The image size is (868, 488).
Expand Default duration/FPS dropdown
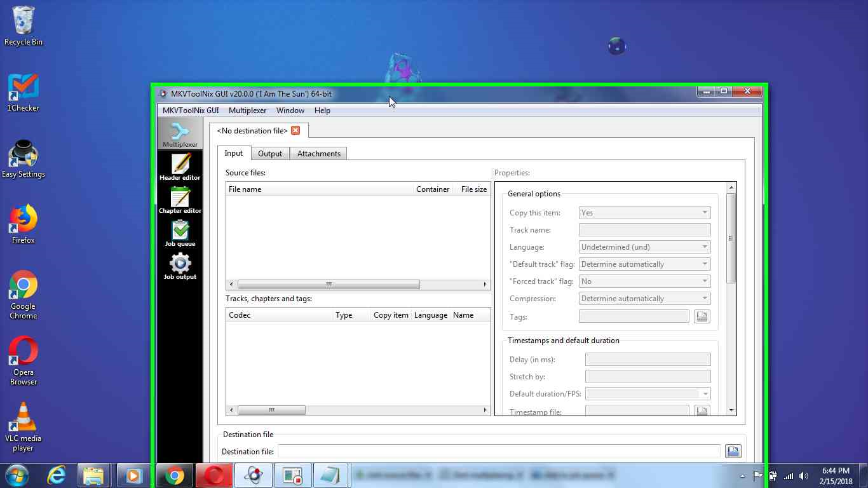(648, 394)
